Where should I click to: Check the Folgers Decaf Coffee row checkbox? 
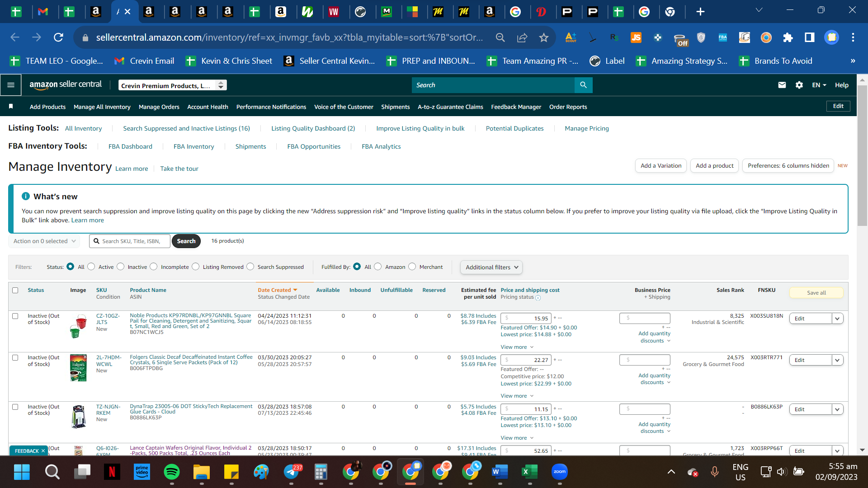pyautogui.click(x=15, y=357)
